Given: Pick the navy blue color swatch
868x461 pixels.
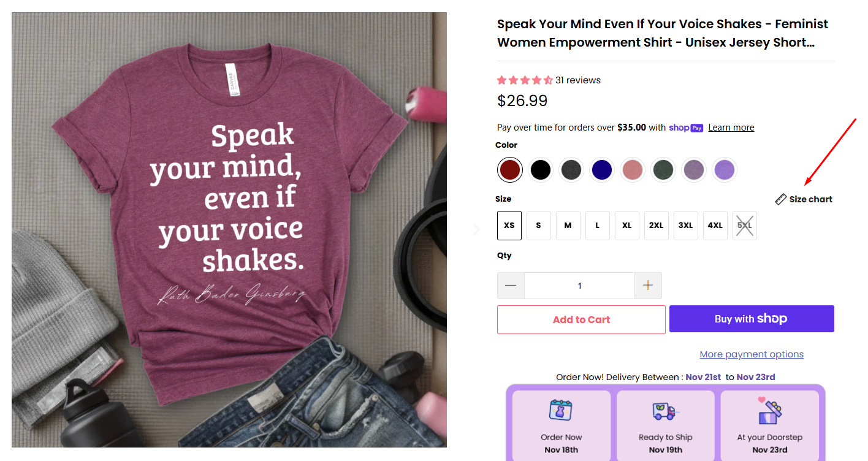Looking at the screenshot, I should click(x=602, y=170).
